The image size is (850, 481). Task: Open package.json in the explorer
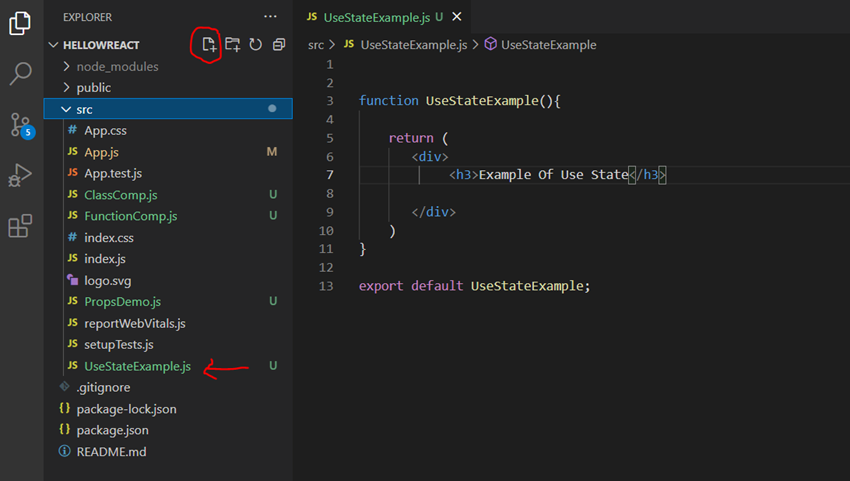(112, 430)
